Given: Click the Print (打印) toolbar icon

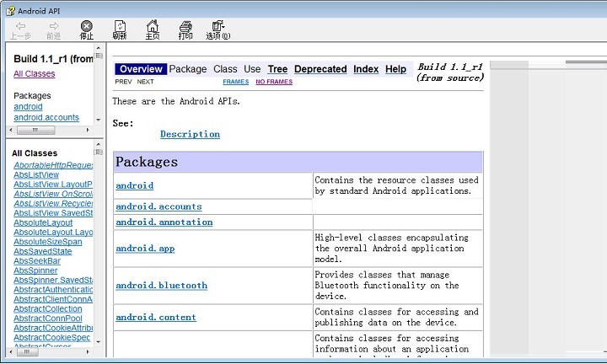Looking at the screenshot, I should coord(185,29).
